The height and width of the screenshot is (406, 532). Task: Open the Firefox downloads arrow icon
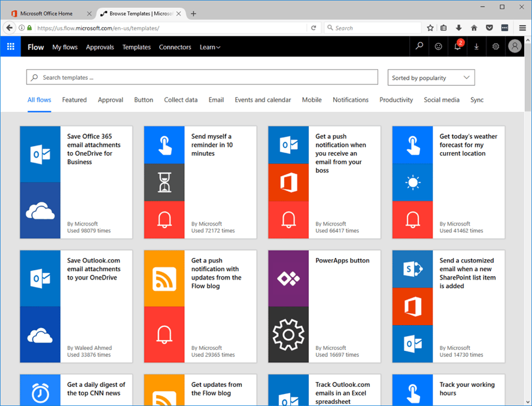click(x=459, y=28)
